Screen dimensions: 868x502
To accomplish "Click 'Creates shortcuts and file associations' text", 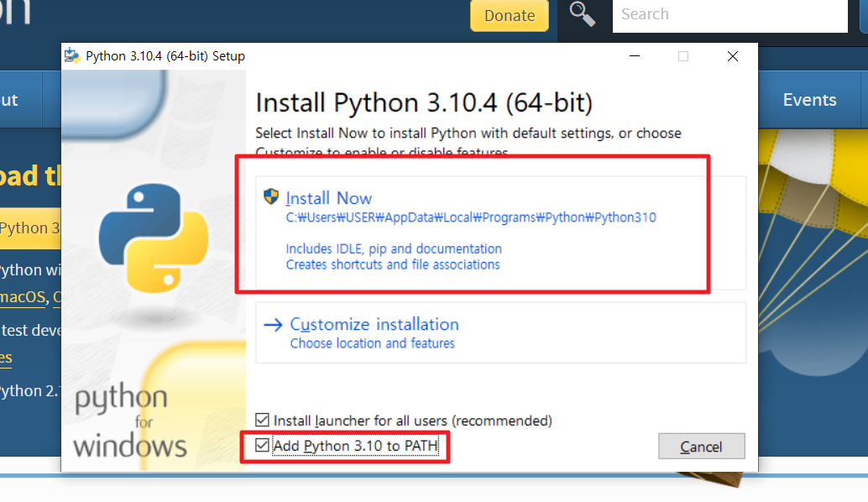I will pyautogui.click(x=393, y=264).
